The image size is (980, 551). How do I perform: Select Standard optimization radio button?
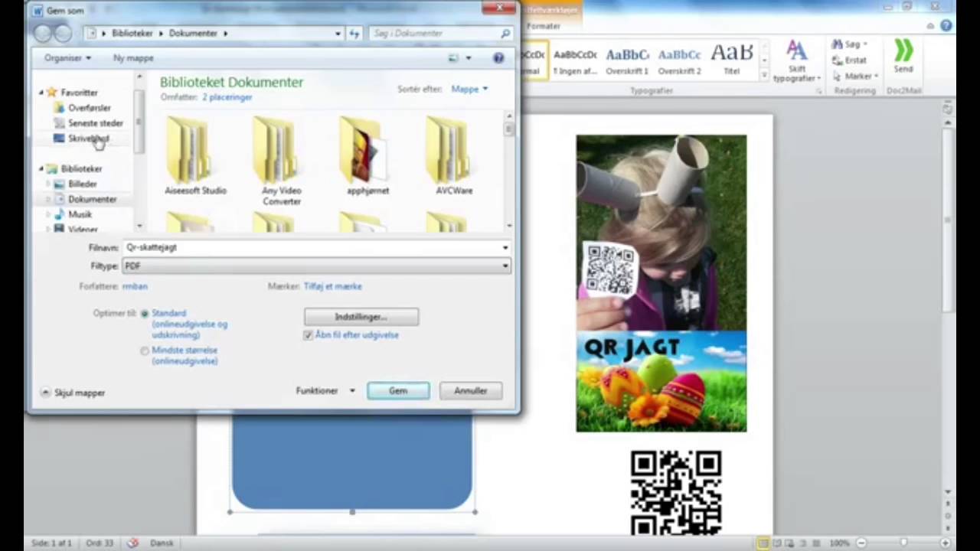point(145,314)
